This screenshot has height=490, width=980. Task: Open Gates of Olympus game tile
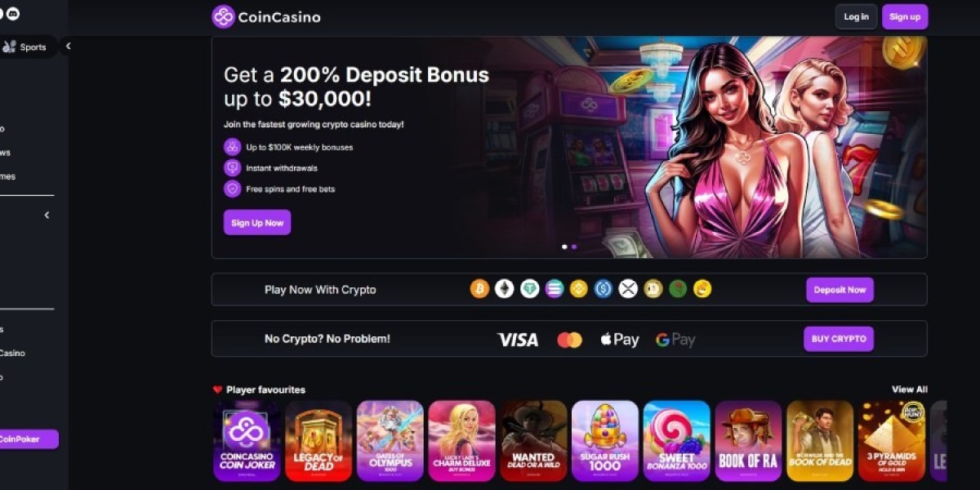pos(390,441)
